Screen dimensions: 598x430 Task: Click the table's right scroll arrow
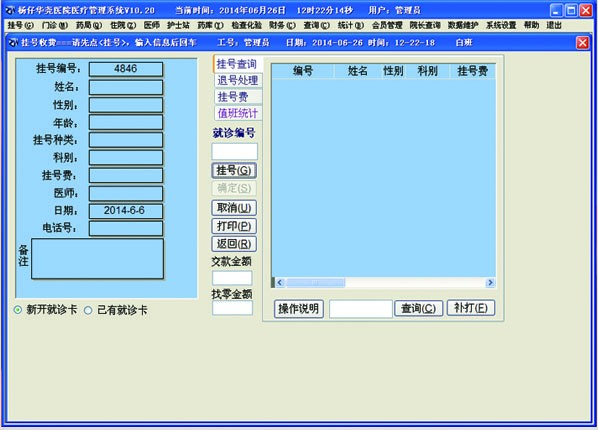point(490,282)
